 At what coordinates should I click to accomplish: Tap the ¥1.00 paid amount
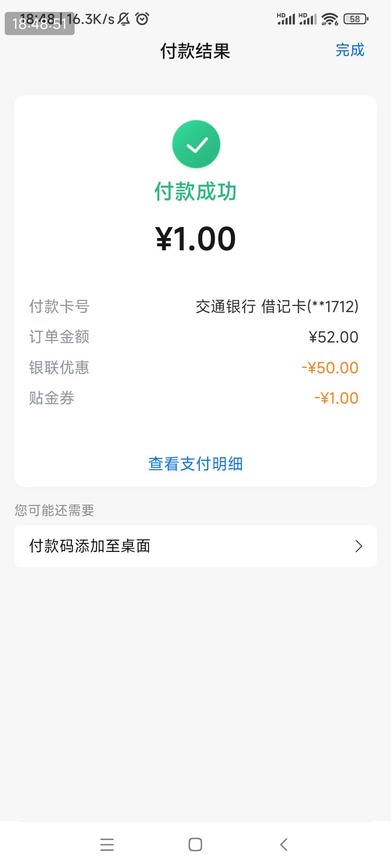coord(195,239)
